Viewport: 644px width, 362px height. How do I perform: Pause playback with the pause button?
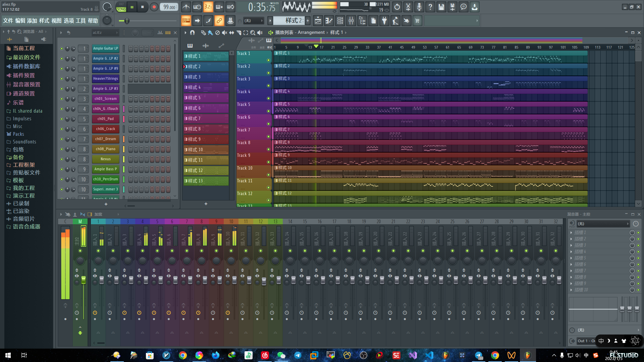coord(132,7)
